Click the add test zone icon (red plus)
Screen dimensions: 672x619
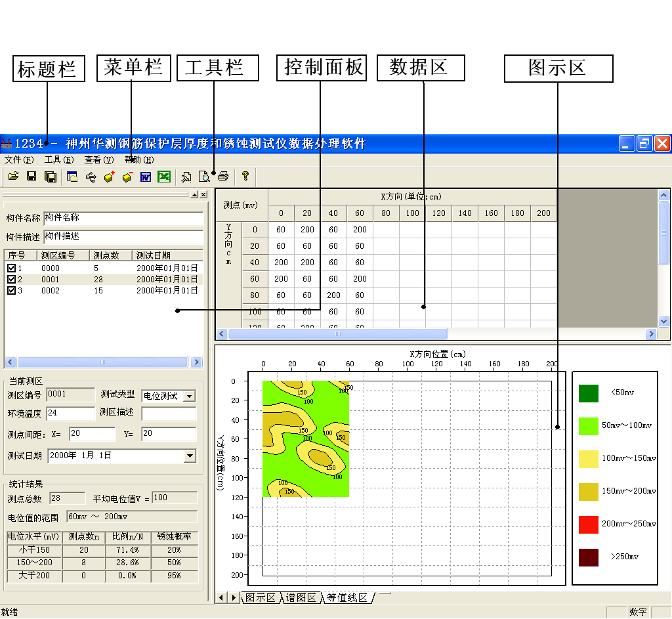pyautogui.click(x=110, y=177)
